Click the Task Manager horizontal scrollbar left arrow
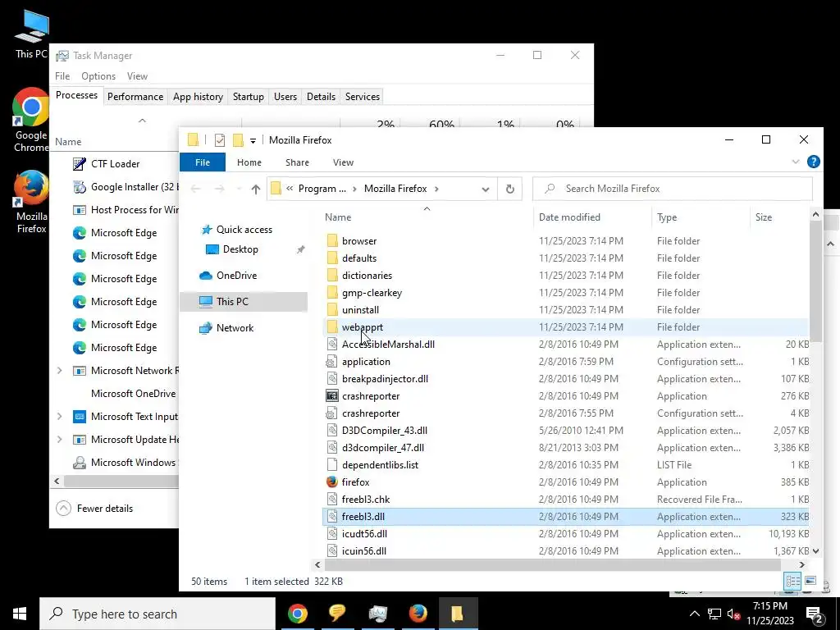 click(x=57, y=481)
